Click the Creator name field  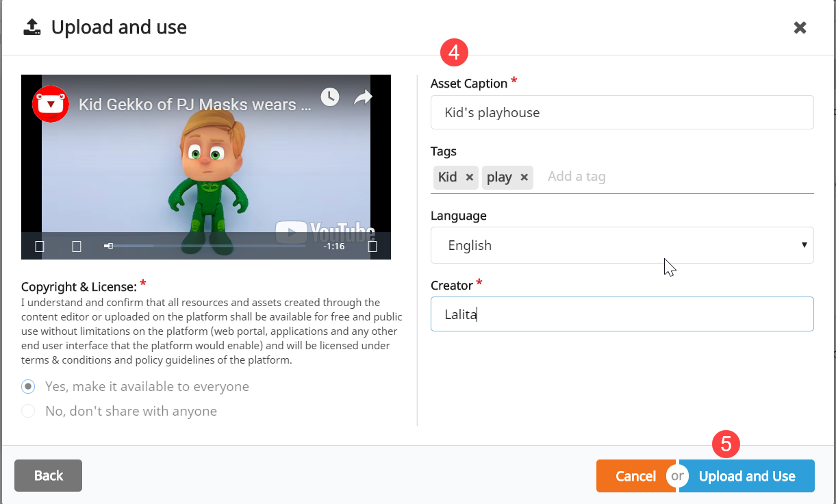click(622, 314)
